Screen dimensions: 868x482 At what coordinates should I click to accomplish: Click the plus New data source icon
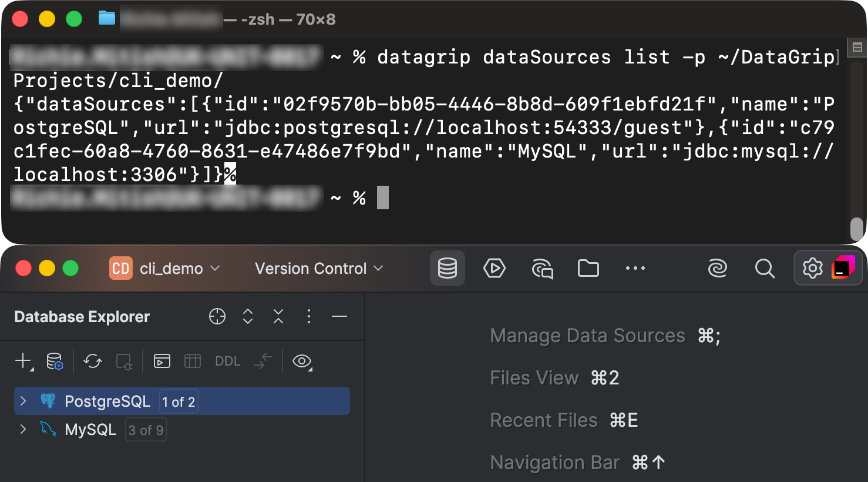coord(23,361)
